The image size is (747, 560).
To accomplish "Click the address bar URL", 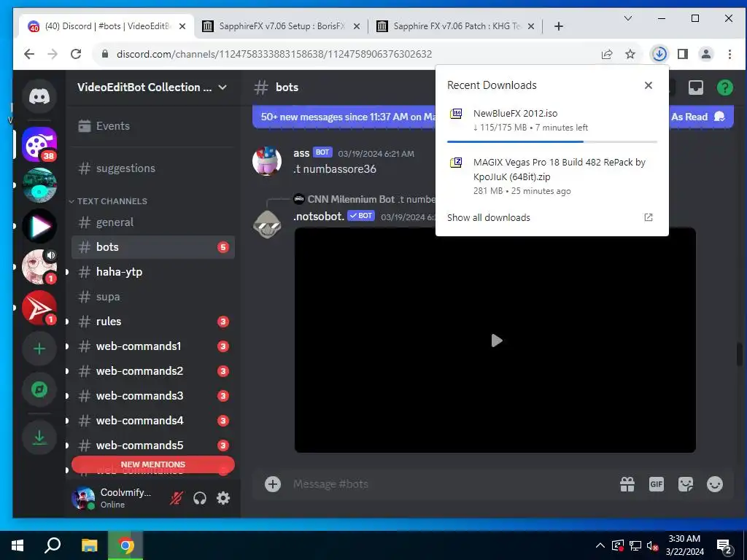I will [274, 54].
